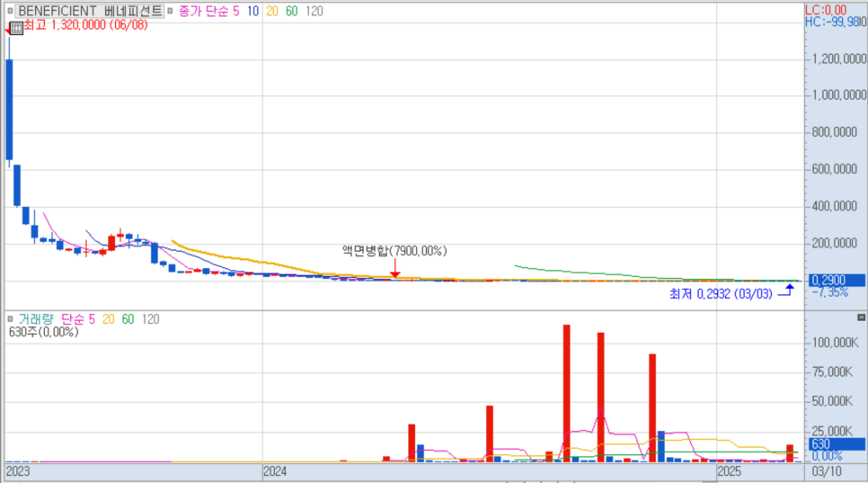Image resolution: width=868 pixels, height=483 pixels.
Task: Click the blue 630 volume tag
Action: click(837, 444)
